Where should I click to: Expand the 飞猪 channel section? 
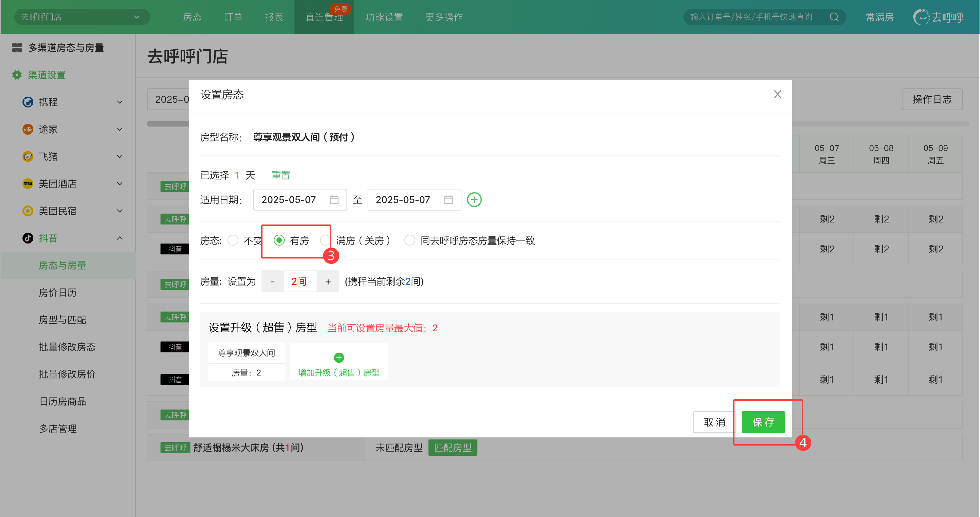119,156
